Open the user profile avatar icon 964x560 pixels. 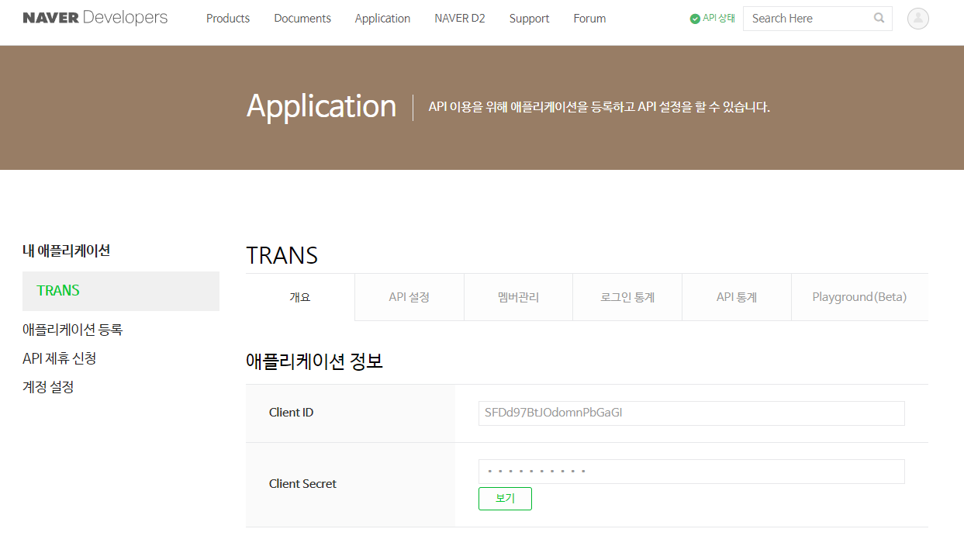tap(918, 19)
